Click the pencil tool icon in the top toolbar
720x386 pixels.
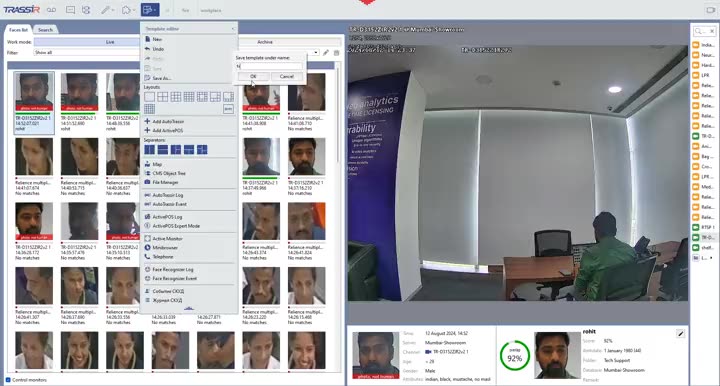107,10
